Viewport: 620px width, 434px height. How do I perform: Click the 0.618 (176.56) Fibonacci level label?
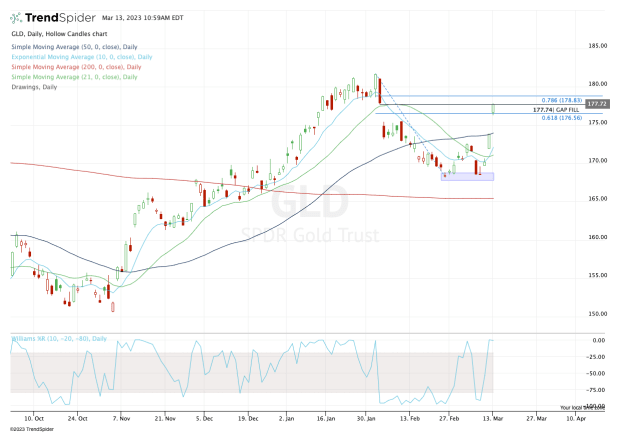pyautogui.click(x=561, y=118)
